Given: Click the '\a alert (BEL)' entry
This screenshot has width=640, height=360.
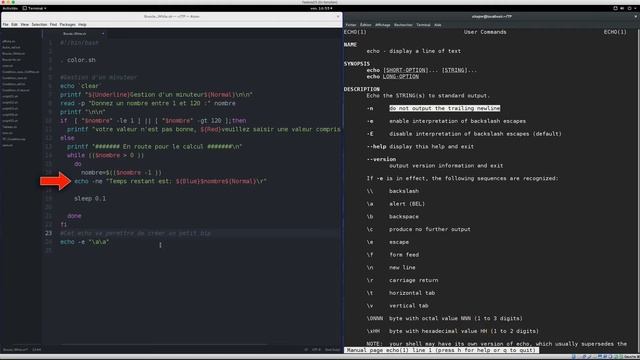Looking at the screenshot, I should [396, 204].
